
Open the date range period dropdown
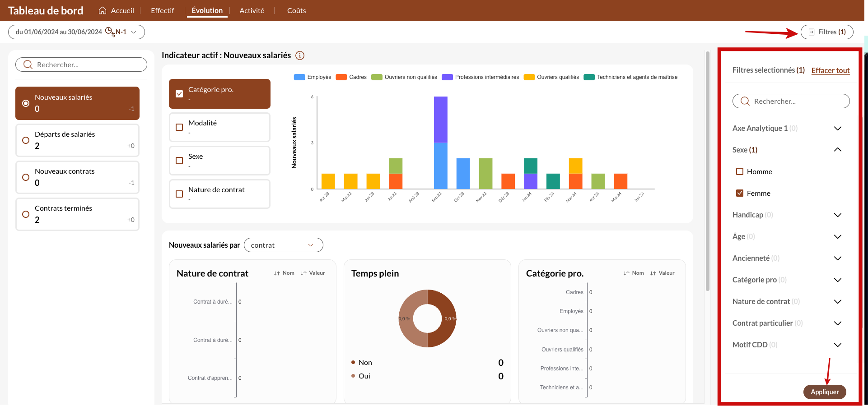click(x=76, y=32)
